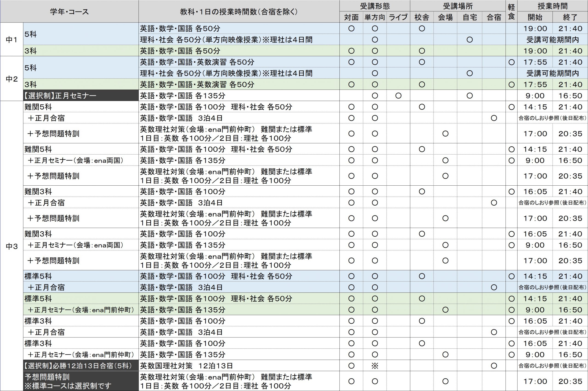Select the 中1 grade row label
588x391 pixels.
tap(12, 40)
